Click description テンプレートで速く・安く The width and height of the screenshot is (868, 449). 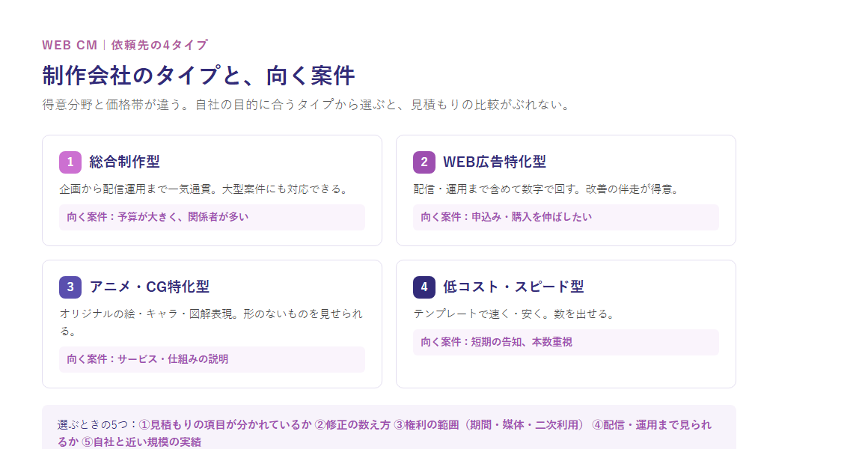[514, 314]
